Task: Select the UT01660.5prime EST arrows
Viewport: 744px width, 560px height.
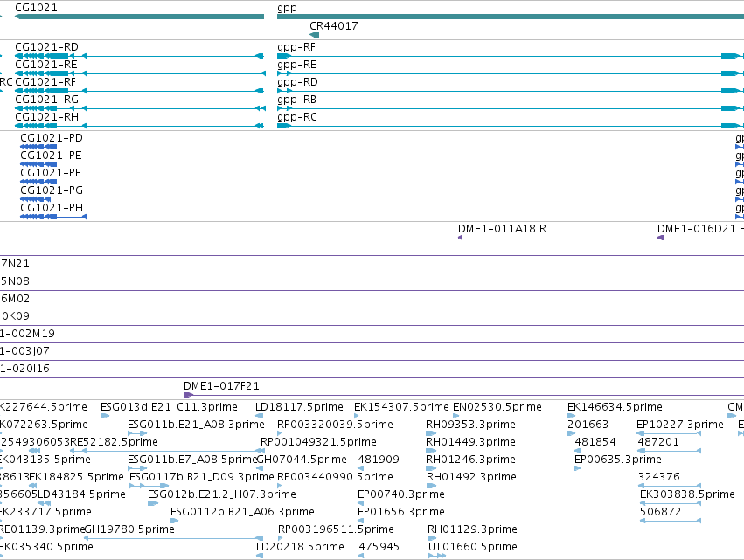Action: click(437, 556)
